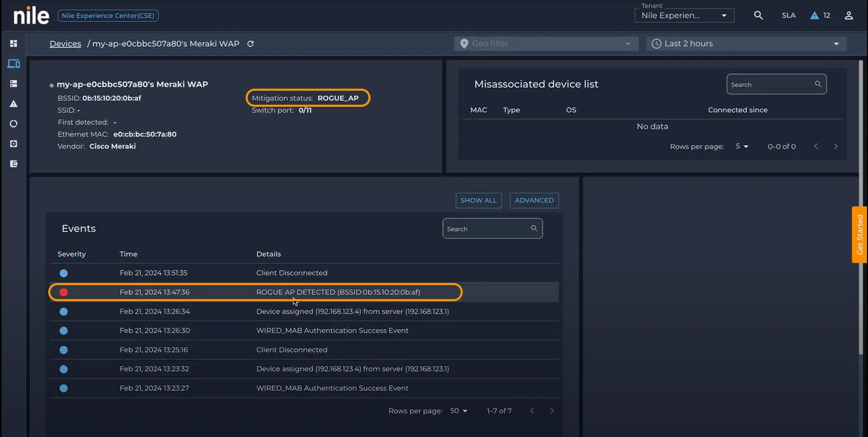Screen dimensions: 868x437
Task: Click the Severity column header
Action: [x=72, y=254]
